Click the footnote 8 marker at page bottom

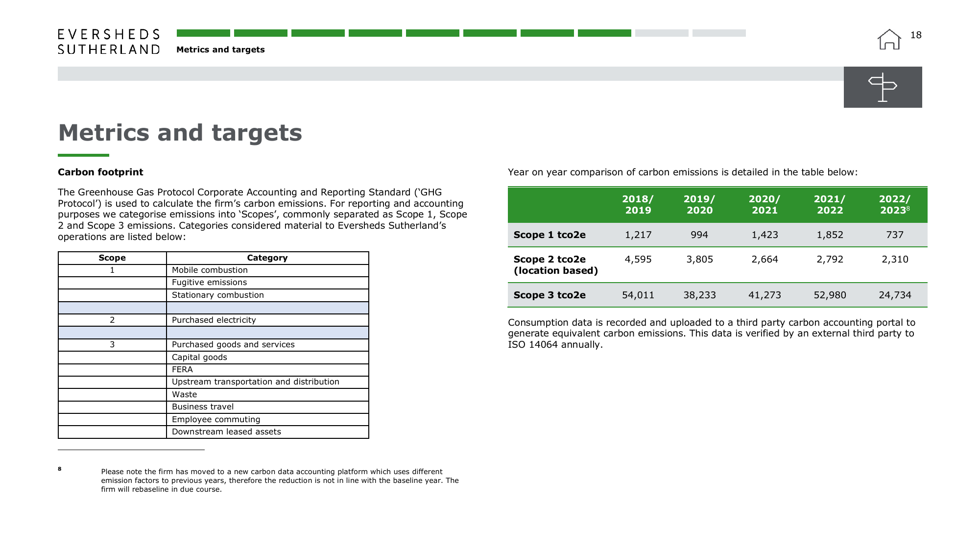[60, 469]
